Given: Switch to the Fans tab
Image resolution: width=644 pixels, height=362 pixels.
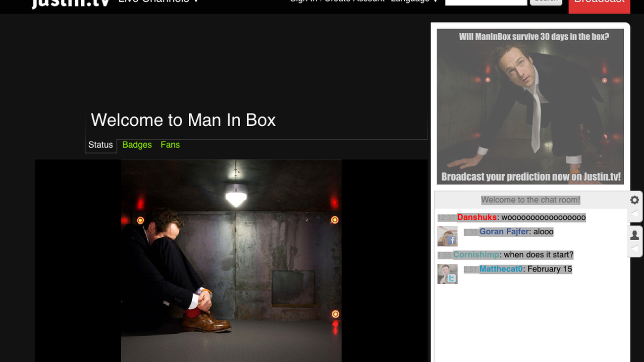Looking at the screenshot, I should pyautogui.click(x=170, y=145).
